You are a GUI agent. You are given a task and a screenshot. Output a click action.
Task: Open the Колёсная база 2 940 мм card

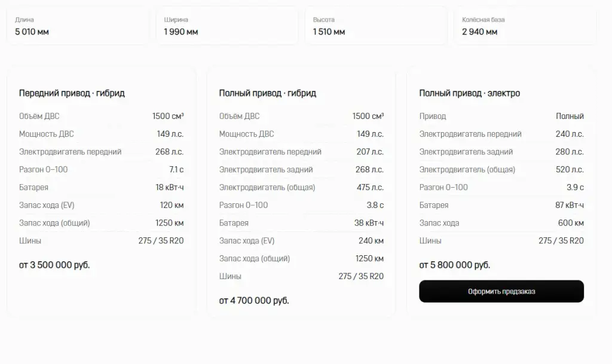click(x=525, y=26)
